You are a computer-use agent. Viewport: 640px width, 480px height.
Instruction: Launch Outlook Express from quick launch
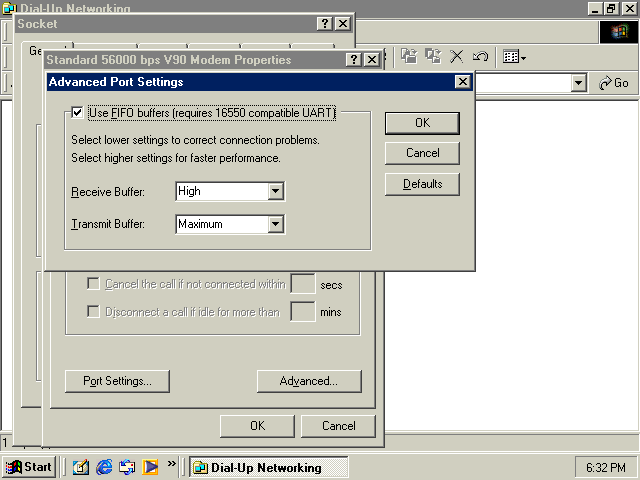127,467
